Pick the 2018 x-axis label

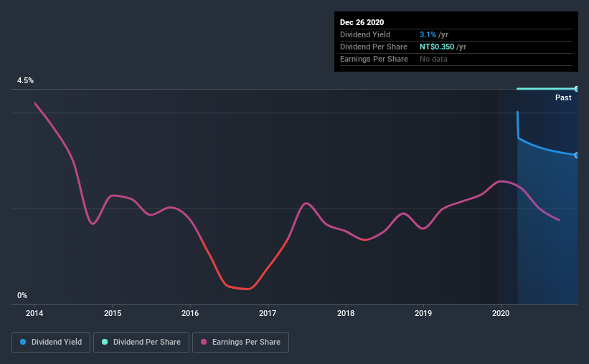click(346, 313)
